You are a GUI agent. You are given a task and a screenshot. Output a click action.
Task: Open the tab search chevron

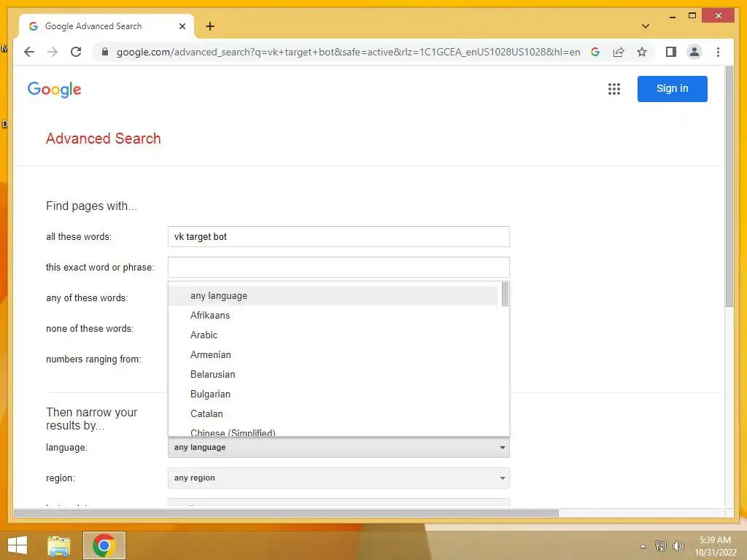[x=646, y=26]
